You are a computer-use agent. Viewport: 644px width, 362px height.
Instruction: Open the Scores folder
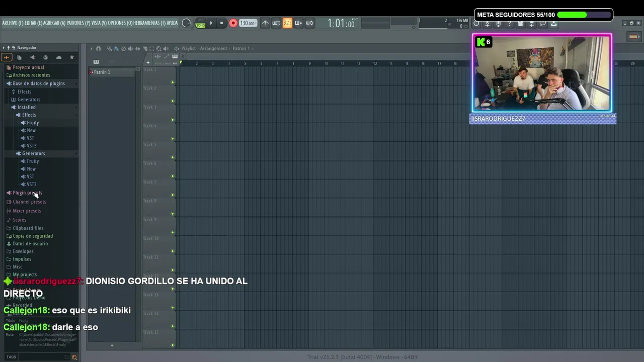[x=19, y=220]
